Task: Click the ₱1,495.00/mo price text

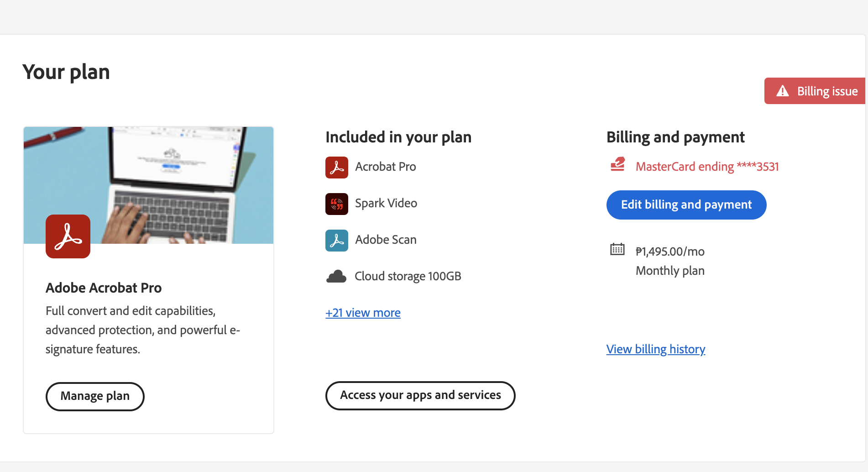Action: coord(669,251)
